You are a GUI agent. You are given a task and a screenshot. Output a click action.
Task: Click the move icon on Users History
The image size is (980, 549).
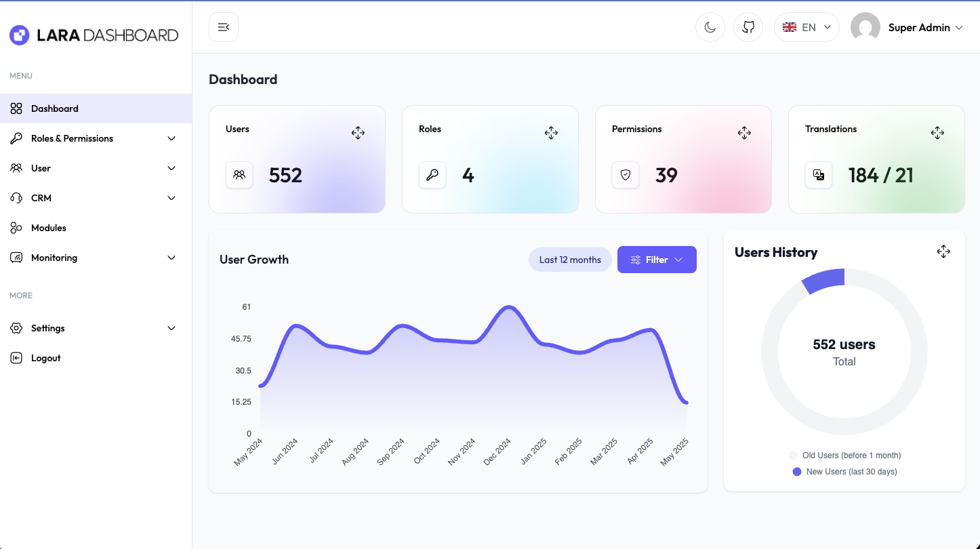pos(943,251)
